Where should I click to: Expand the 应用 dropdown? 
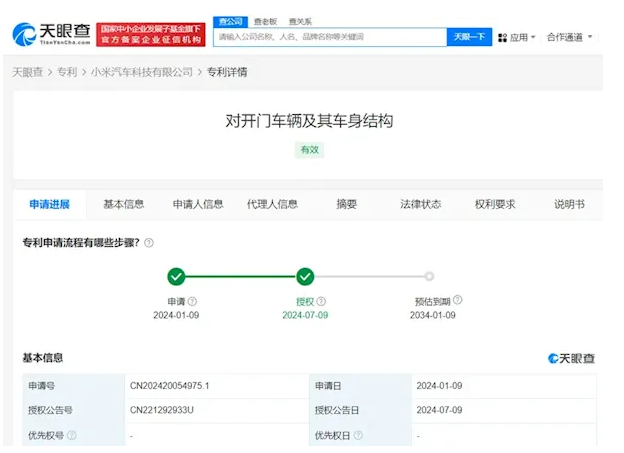tap(523, 37)
